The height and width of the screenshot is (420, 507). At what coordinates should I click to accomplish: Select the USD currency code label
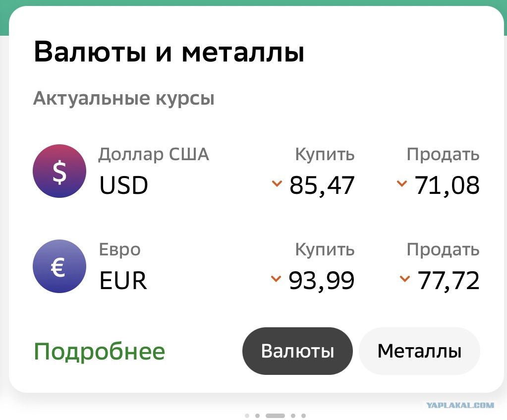point(124,185)
